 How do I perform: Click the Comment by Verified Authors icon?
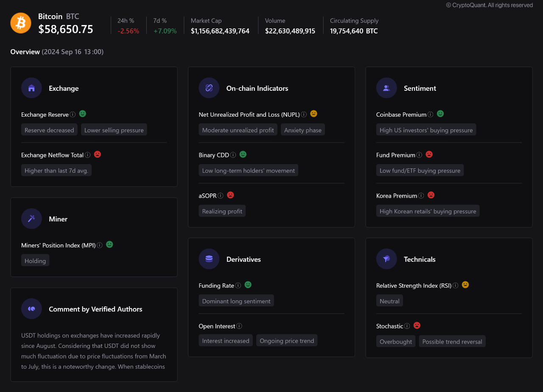[x=31, y=309]
